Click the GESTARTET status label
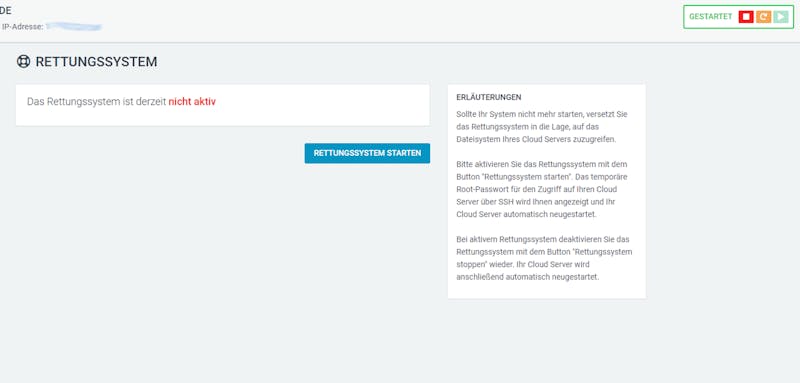 point(710,17)
